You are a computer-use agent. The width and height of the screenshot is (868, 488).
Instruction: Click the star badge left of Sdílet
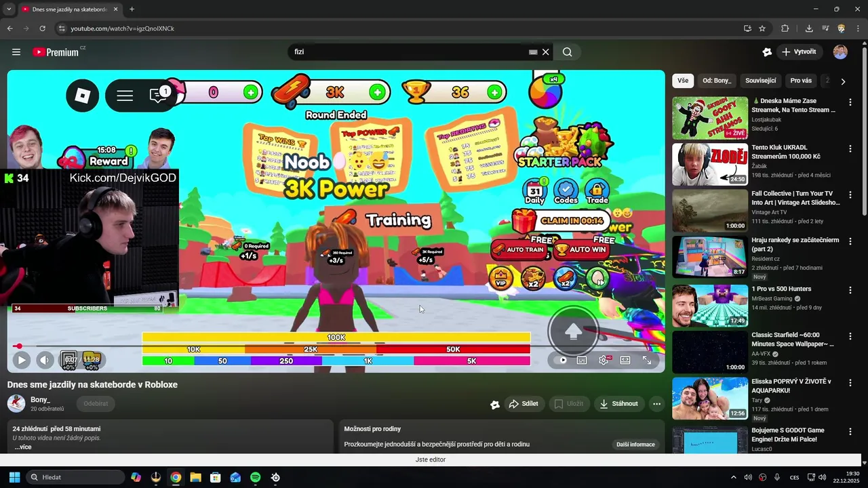coord(495,405)
